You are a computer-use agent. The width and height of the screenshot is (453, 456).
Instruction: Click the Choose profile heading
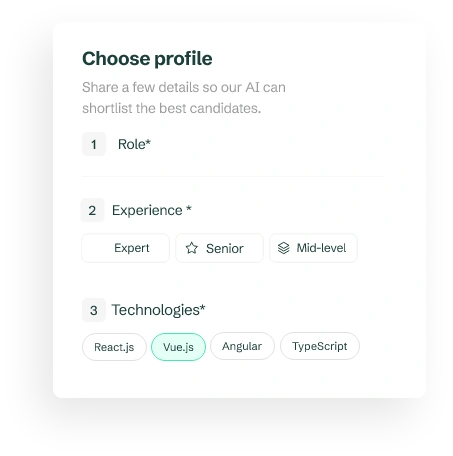pyautogui.click(x=147, y=59)
